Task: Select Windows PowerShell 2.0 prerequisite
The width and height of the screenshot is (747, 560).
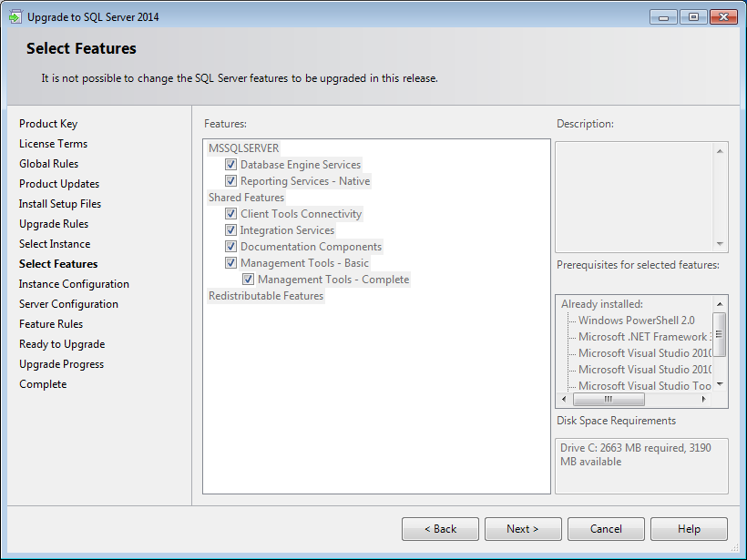Action: point(637,321)
